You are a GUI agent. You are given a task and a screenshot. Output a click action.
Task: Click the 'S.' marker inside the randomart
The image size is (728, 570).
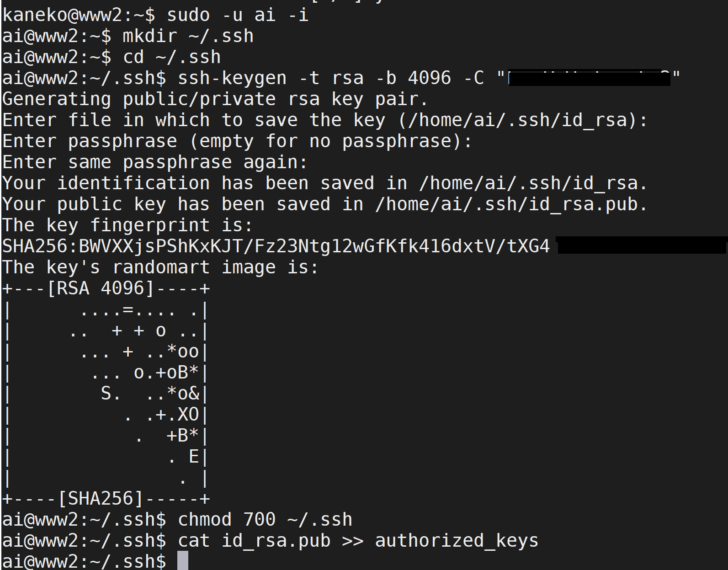coord(111,394)
